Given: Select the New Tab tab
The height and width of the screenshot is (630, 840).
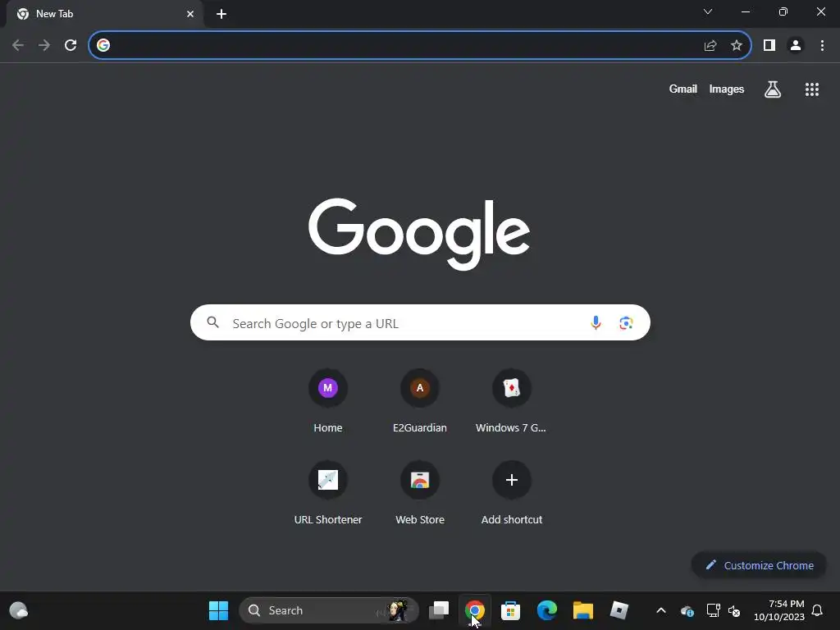Looking at the screenshot, I should [x=104, y=14].
